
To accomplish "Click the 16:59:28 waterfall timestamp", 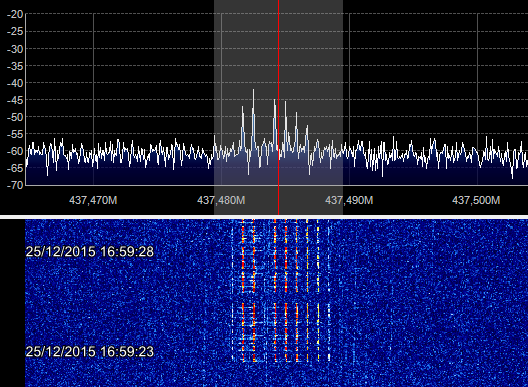I will point(90,252).
